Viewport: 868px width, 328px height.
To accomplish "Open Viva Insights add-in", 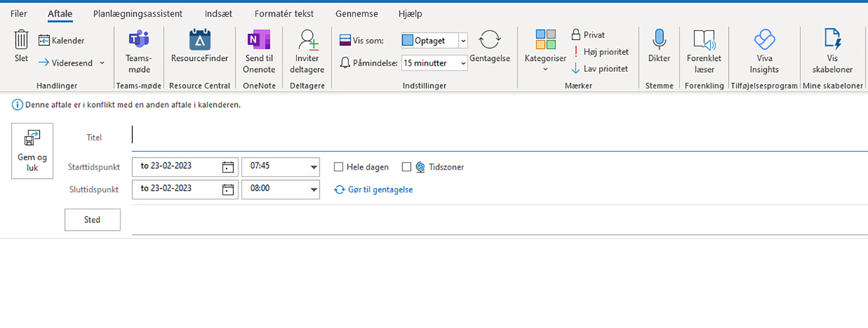I will tap(764, 40).
